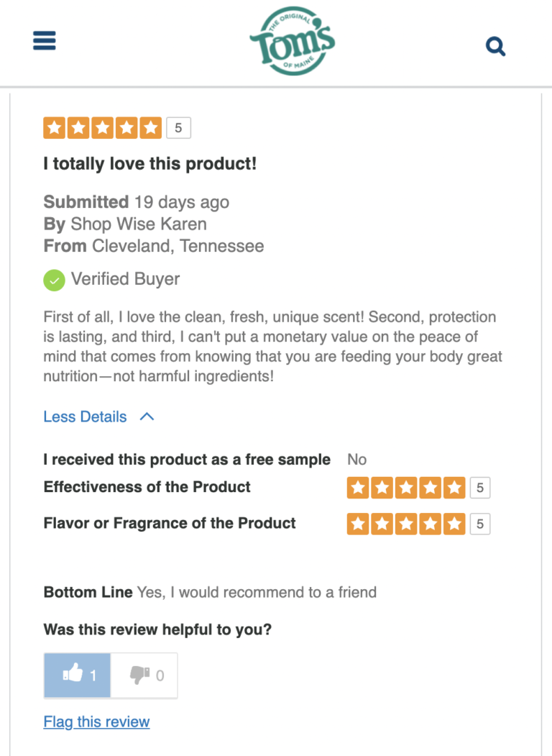Collapse review with Less Details
The height and width of the screenshot is (756, 552).
click(85, 417)
